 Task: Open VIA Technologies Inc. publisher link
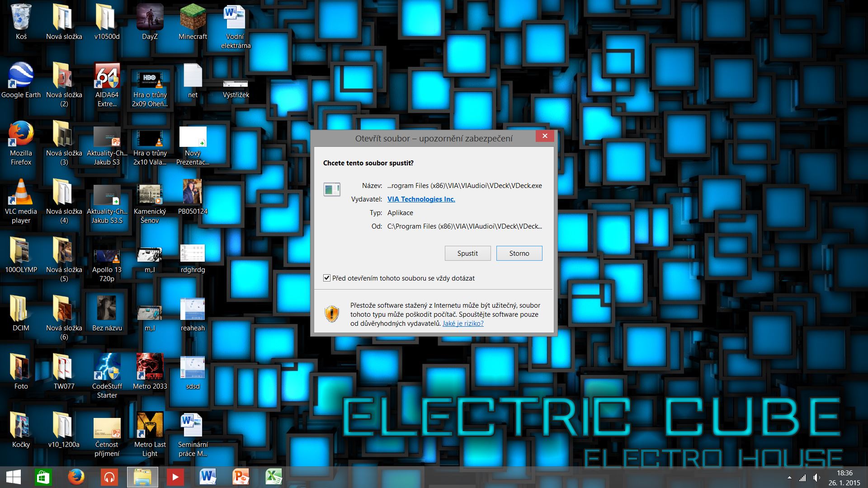coord(421,199)
